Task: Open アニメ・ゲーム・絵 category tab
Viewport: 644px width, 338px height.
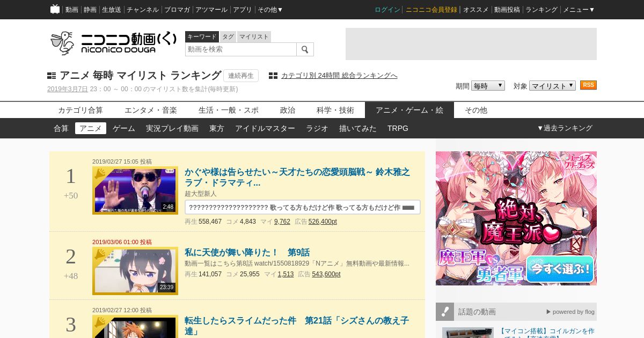Action: coord(409,110)
